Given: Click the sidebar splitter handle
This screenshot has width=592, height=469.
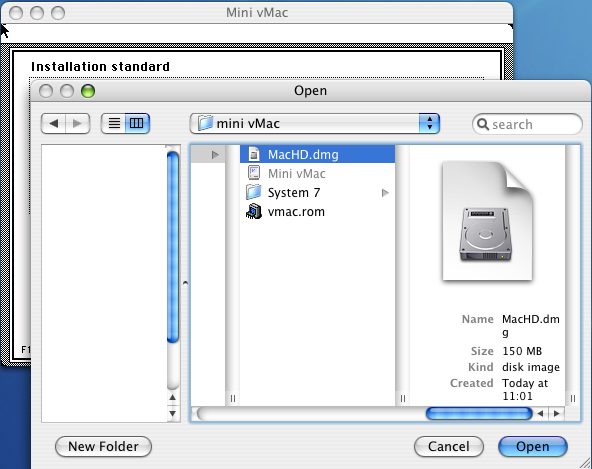Looking at the screenshot, I should [x=185, y=282].
